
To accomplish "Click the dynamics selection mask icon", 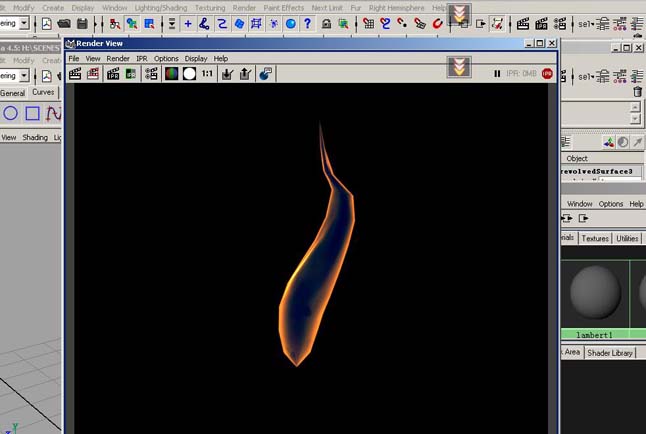I will click(x=274, y=24).
